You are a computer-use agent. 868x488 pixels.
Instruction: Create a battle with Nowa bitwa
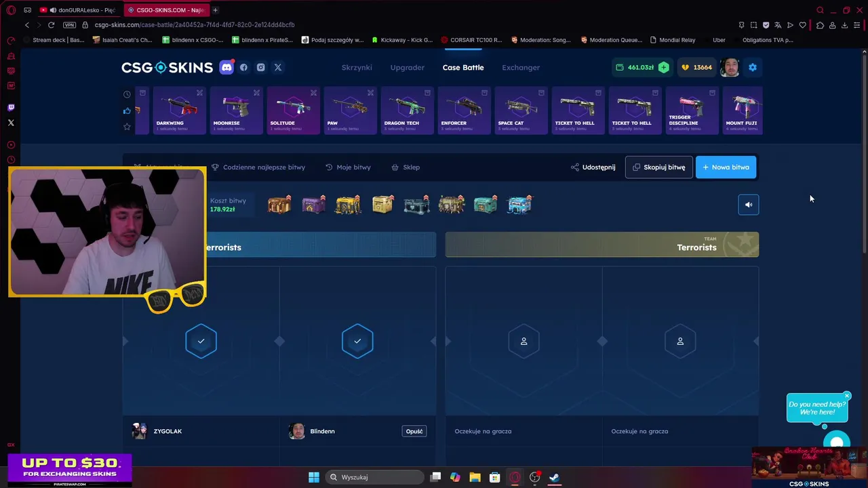726,167
